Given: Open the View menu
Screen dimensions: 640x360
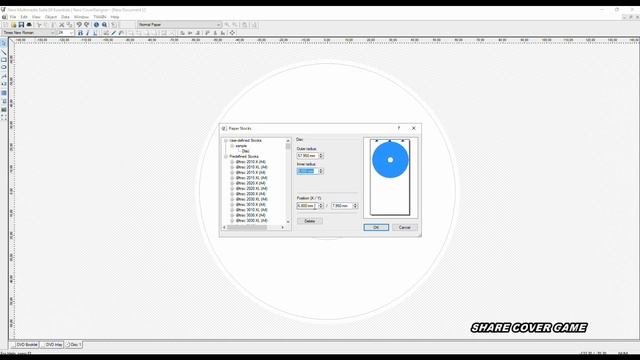Looking at the screenshot, I should click(36, 17).
